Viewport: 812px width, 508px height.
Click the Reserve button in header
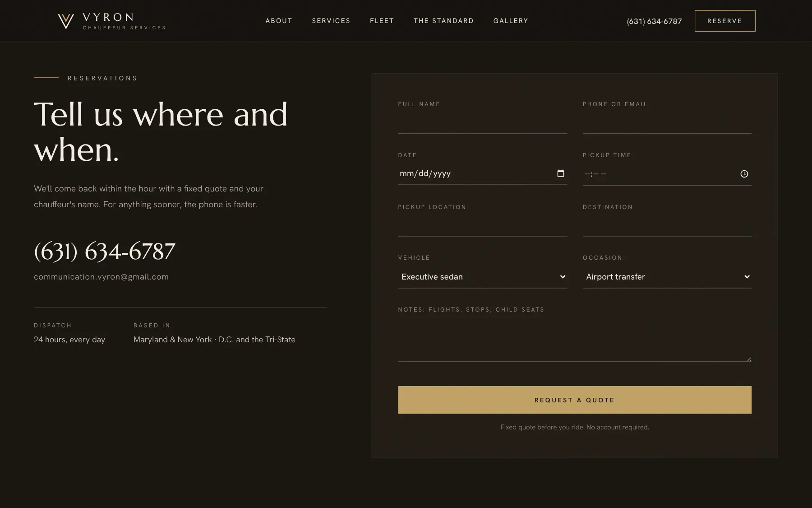pos(725,21)
